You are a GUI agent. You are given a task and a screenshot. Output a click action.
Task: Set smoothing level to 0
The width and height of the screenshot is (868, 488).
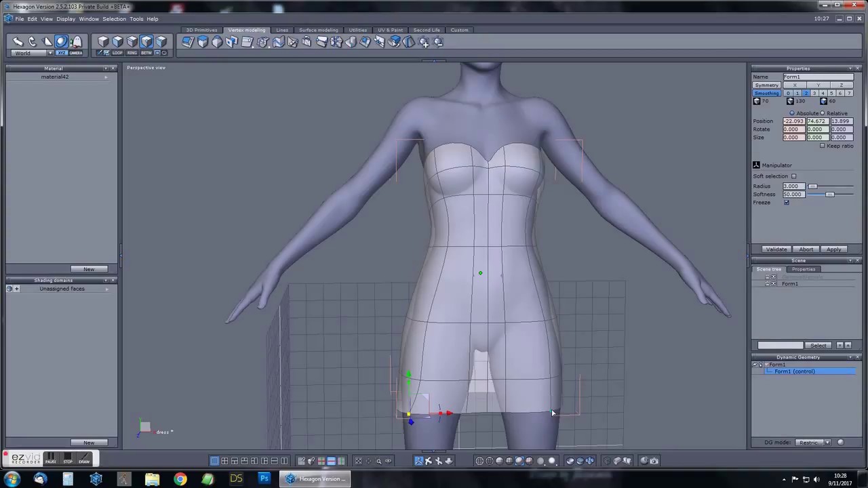tap(788, 93)
